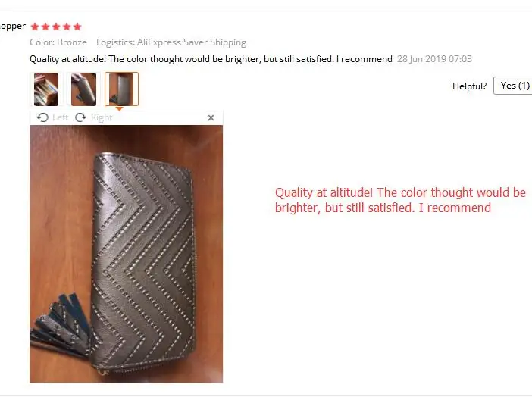Open the first thumbnail showing open wallet
532x397 pixels.
46,89
